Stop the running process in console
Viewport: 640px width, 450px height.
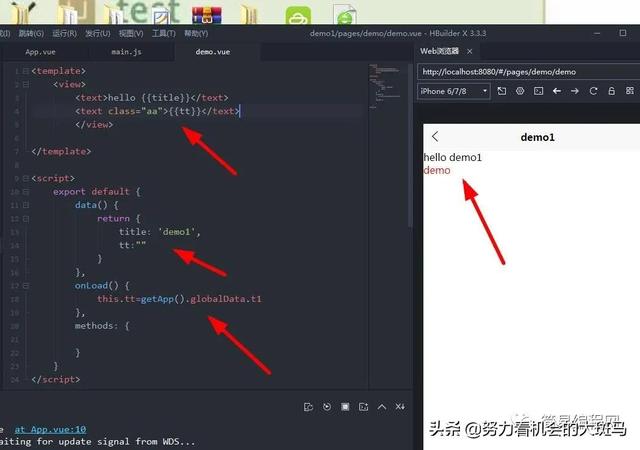(345, 407)
